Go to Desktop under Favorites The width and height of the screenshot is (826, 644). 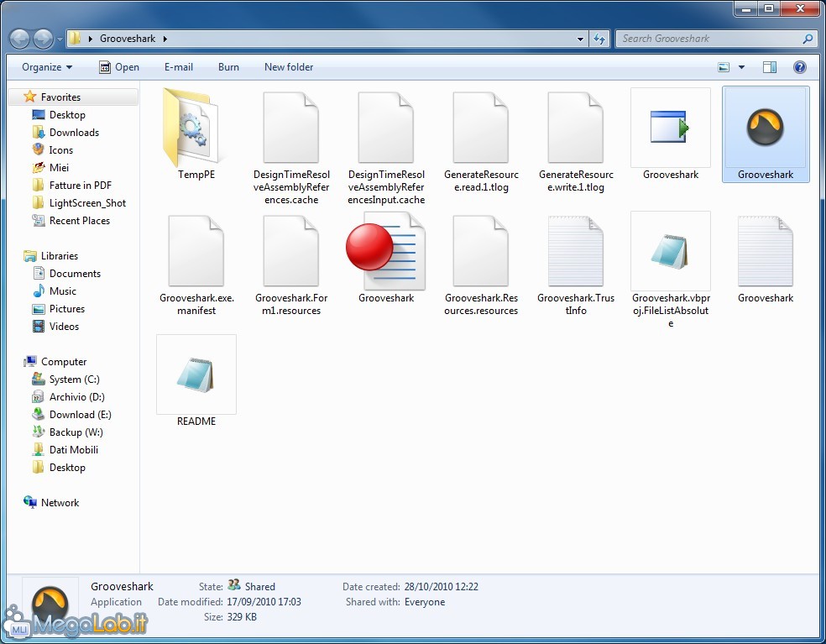pos(67,115)
